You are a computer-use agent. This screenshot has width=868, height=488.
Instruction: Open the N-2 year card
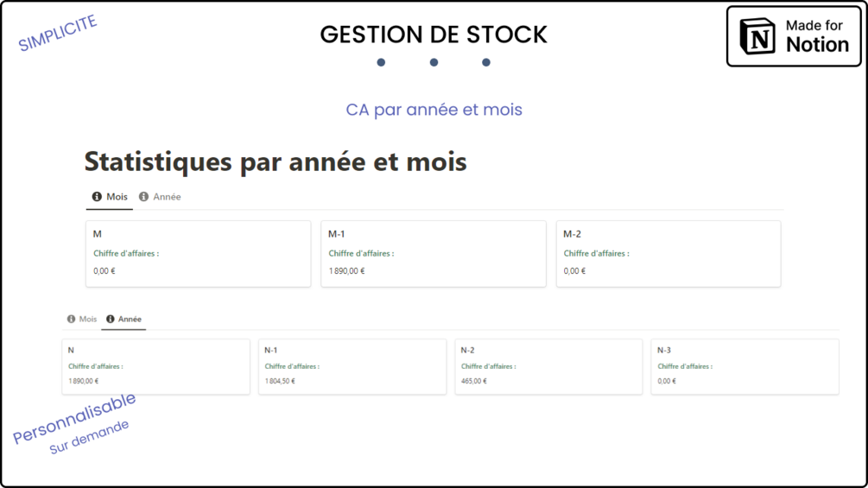coord(548,366)
